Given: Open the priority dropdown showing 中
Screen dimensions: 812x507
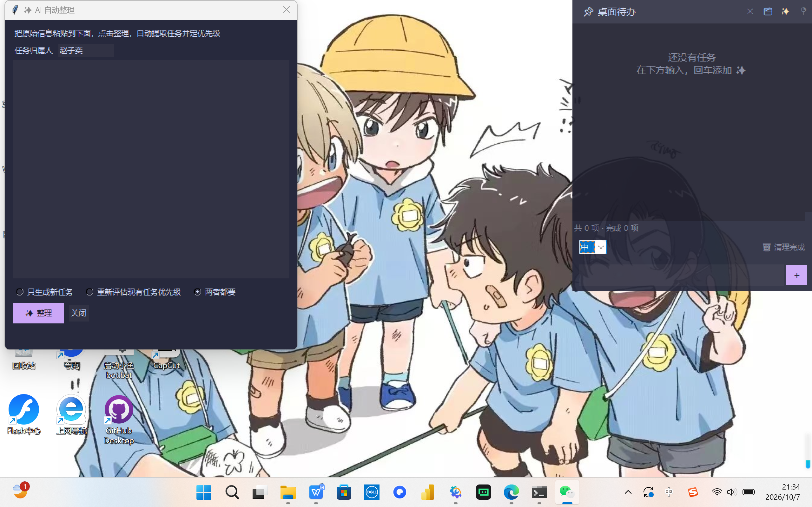Looking at the screenshot, I should [592, 247].
